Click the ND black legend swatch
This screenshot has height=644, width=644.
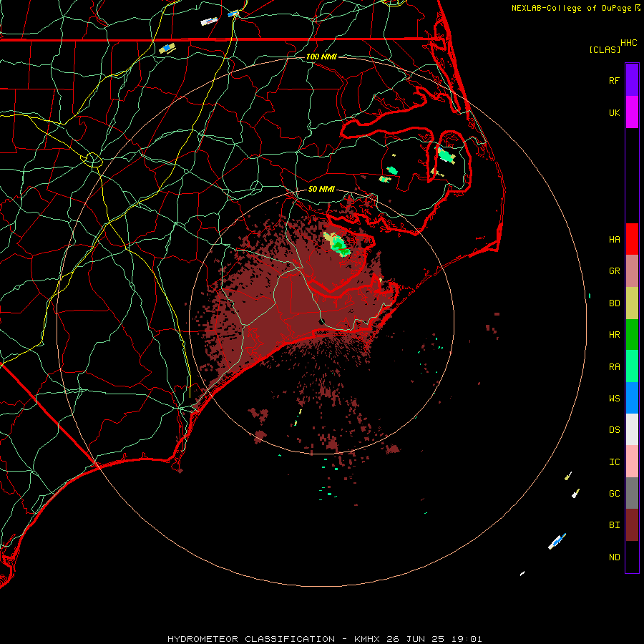[x=632, y=557]
